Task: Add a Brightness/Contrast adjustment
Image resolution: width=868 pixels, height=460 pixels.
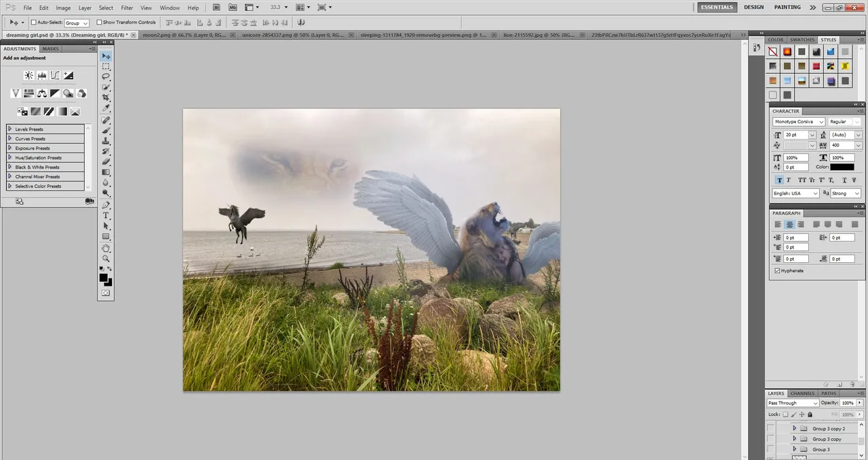Action: 28,75
